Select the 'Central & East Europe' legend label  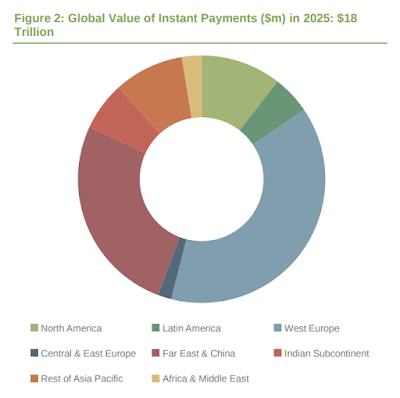[88, 353]
